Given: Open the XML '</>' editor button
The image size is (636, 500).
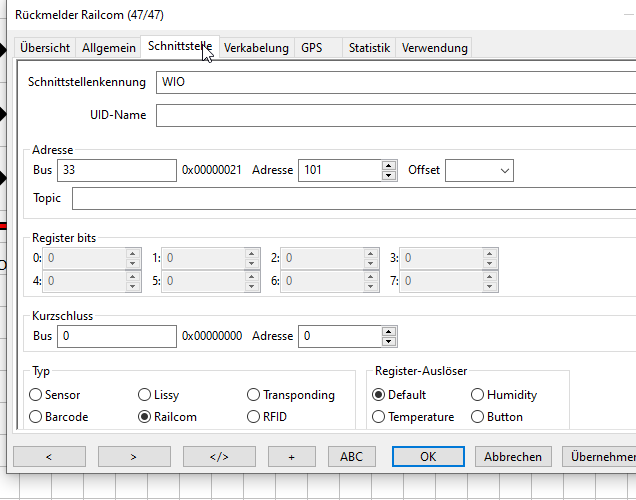Looking at the screenshot, I should click(x=219, y=456).
